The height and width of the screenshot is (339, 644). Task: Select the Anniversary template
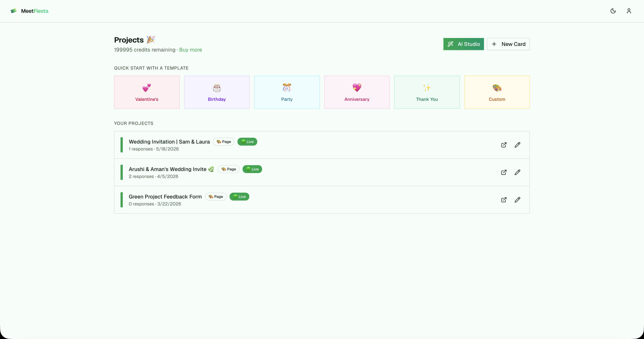[x=357, y=92]
